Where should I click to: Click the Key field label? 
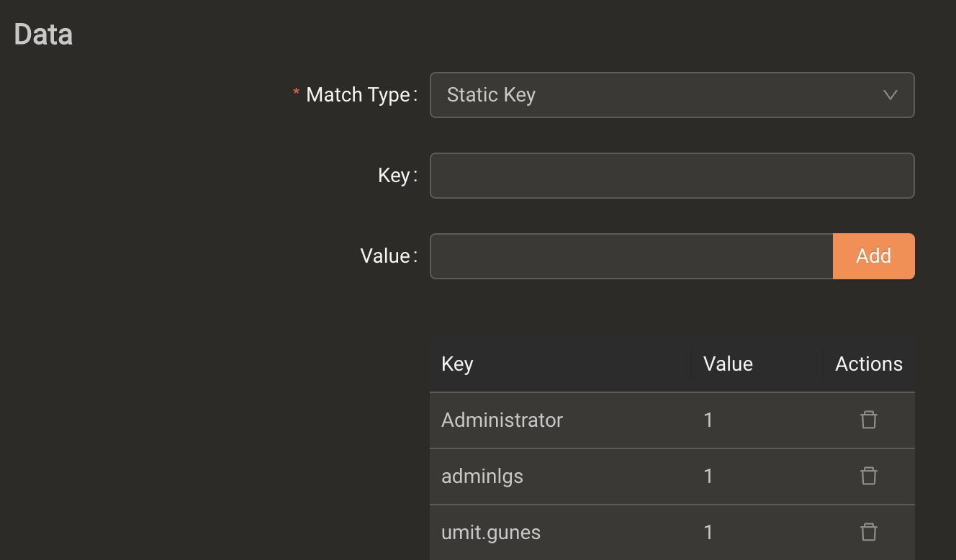(394, 176)
